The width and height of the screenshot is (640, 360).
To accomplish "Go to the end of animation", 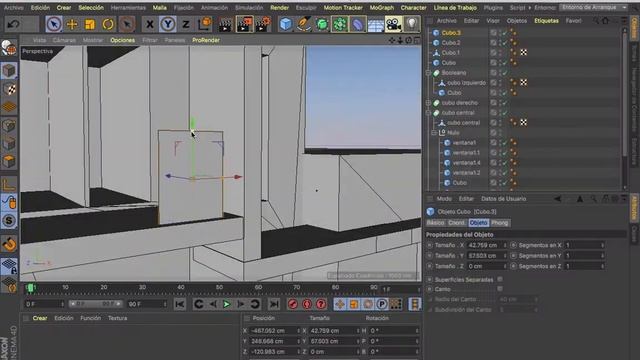I will 274,304.
